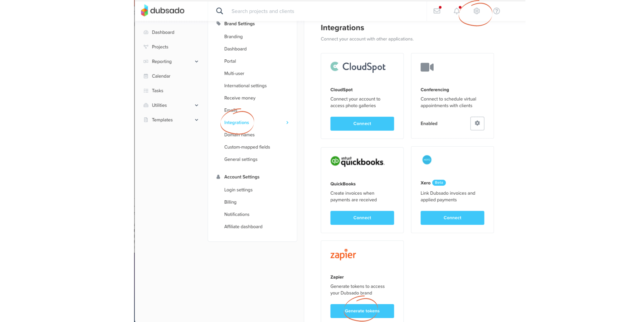Click the Utilities sidebar icon
Image resolution: width=644 pixels, height=322 pixels.
(x=146, y=105)
